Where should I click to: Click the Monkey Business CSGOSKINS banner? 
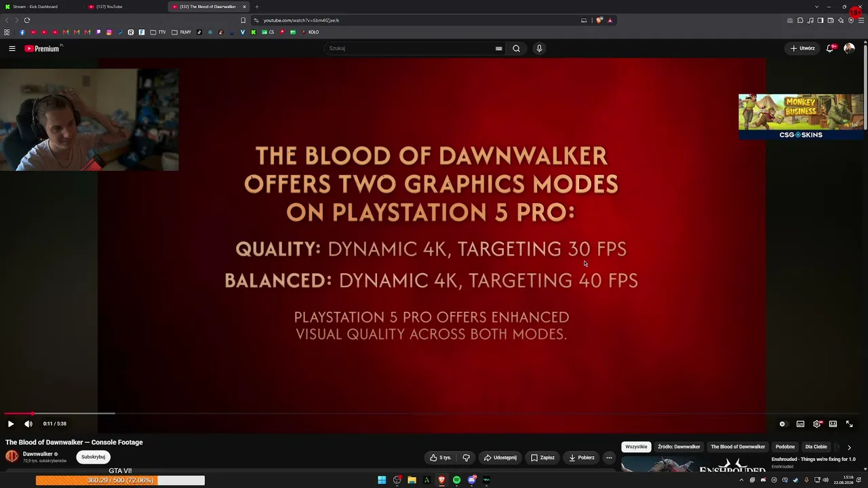click(x=801, y=117)
